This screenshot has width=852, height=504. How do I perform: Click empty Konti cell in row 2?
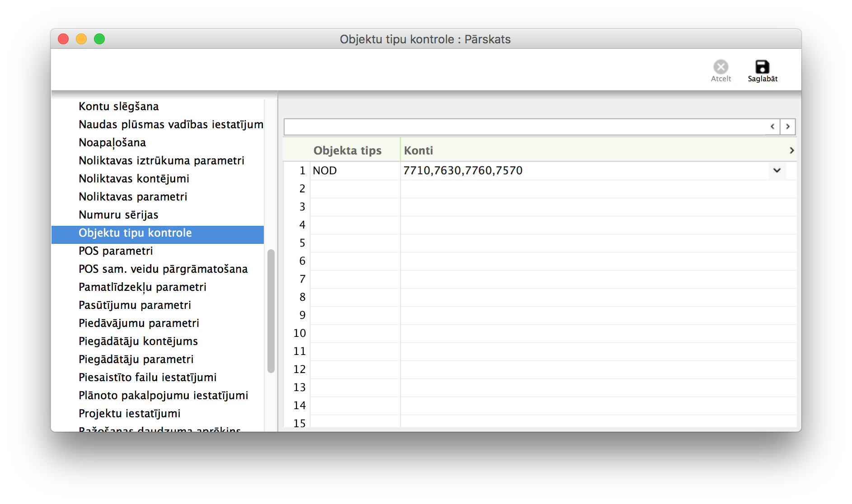598,189
